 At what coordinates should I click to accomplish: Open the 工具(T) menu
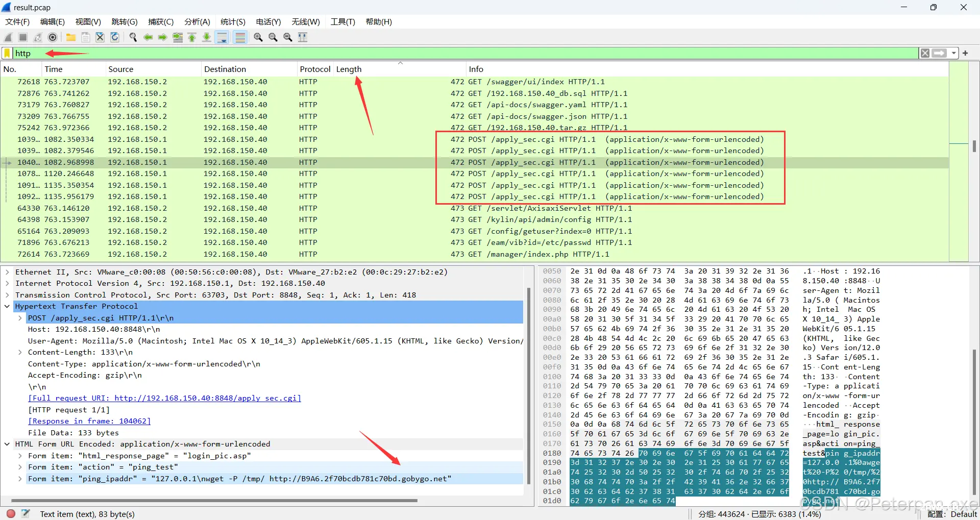click(x=342, y=22)
